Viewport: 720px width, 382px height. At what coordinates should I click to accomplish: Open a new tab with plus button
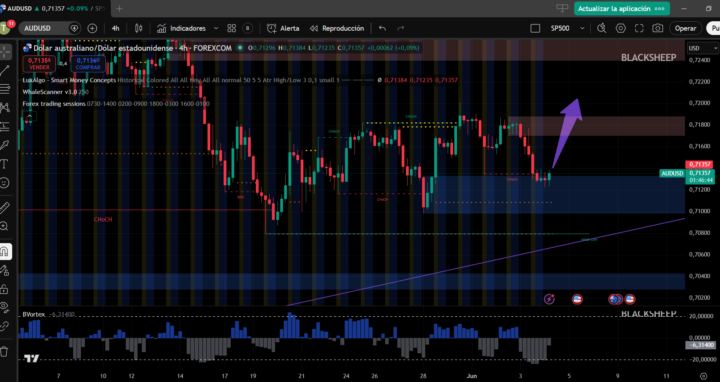119,8
